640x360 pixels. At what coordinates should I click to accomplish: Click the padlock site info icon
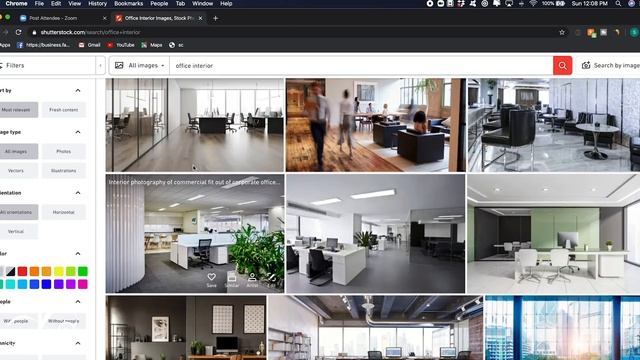point(34,32)
